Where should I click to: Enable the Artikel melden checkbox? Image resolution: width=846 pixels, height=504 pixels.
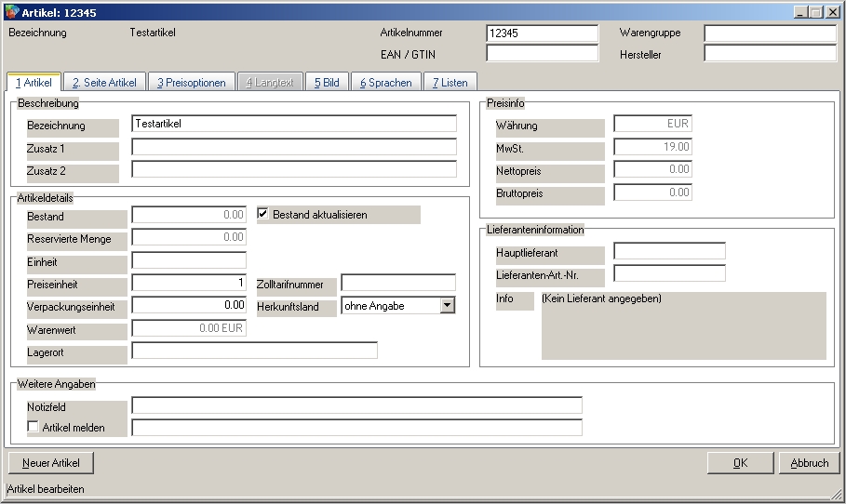click(34, 428)
